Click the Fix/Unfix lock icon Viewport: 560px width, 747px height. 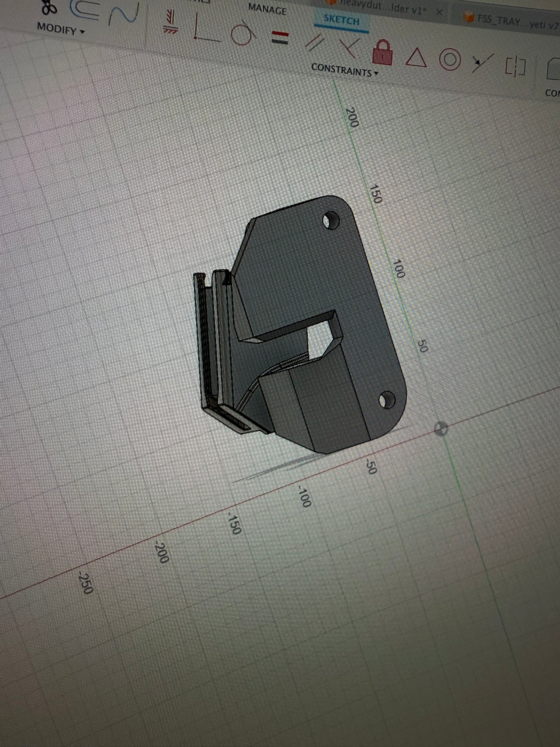click(x=383, y=53)
